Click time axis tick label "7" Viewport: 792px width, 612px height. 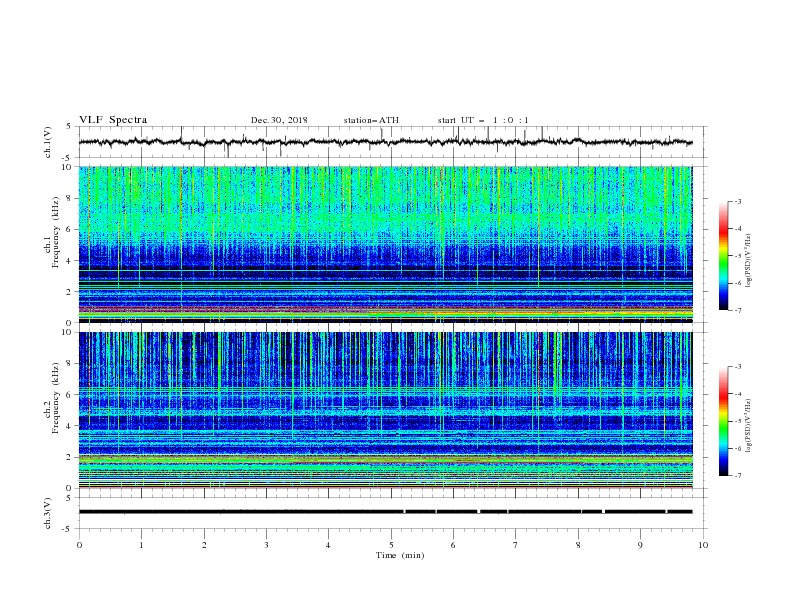point(516,545)
